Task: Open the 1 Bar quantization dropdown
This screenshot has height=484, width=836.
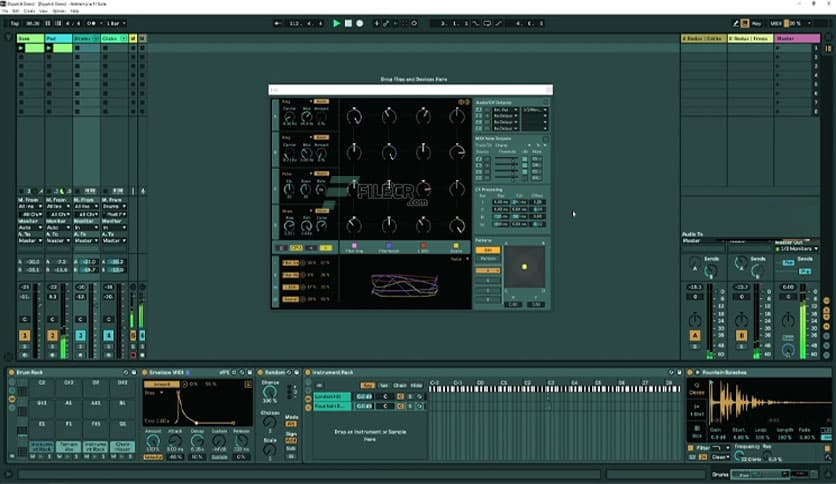Action: pos(116,23)
